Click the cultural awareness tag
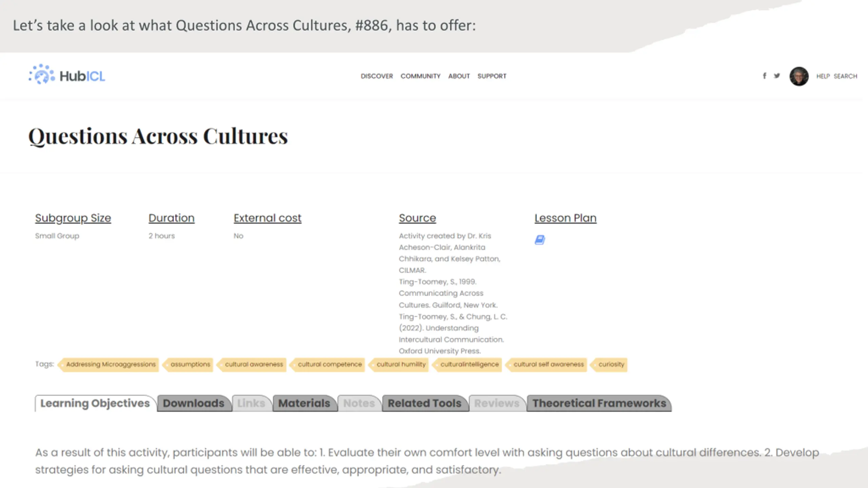Image resolution: width=868 pixels, height=488 pixels. tap(252, 365)
